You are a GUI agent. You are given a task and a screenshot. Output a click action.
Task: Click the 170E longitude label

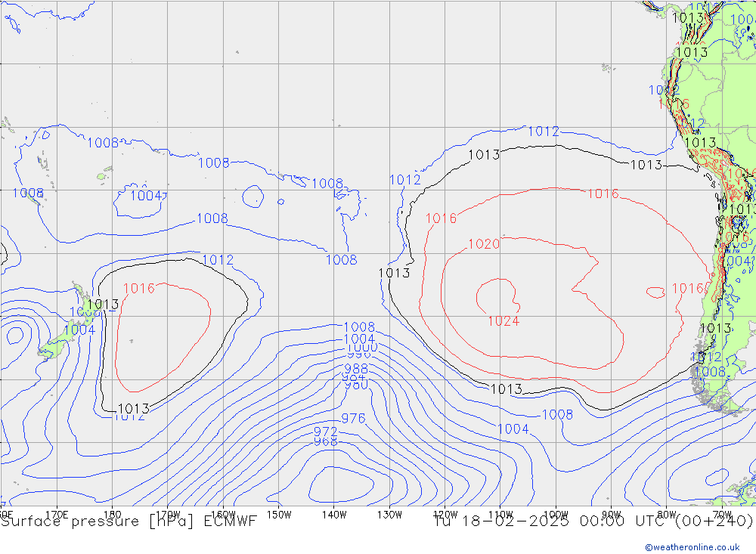coord(57,515)
